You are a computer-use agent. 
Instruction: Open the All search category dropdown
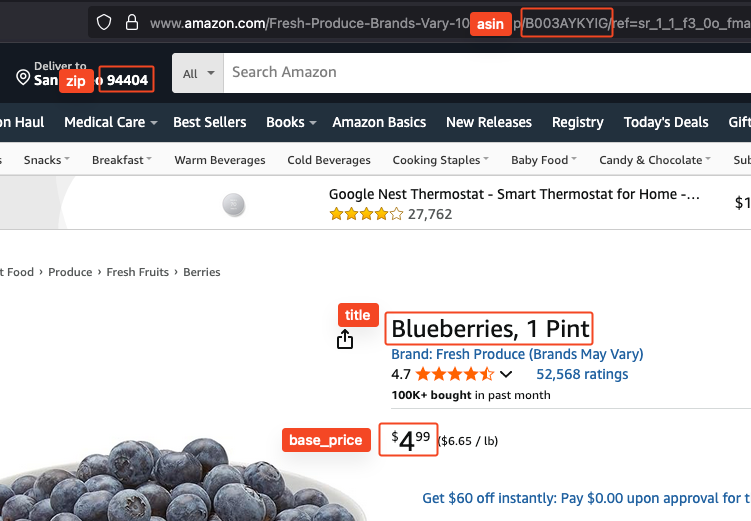(x=196, y=73)
